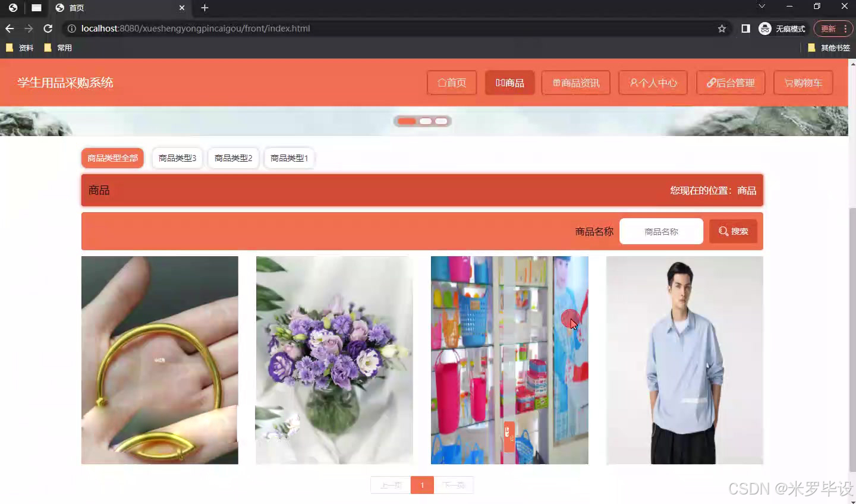Click the 搜索 search button
Viewport: 856px width, 504px height.
733,231
